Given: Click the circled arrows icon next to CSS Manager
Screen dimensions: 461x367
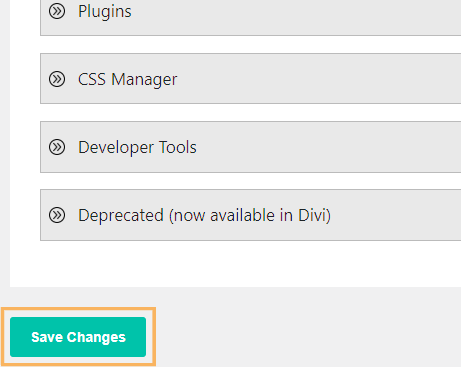Looking at the screenshot, I should coord(57,79).
